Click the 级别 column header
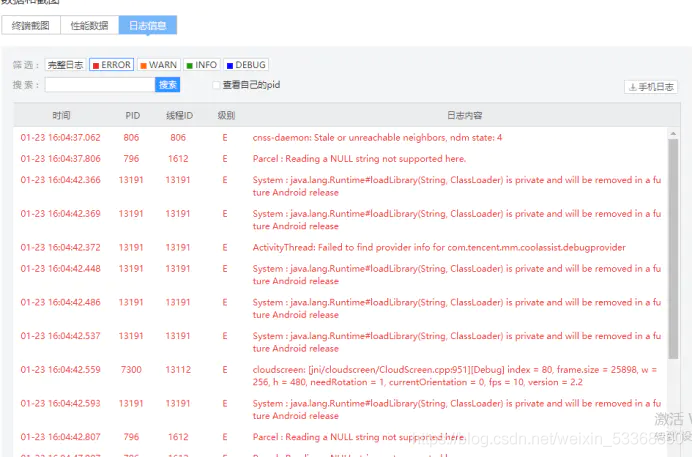This screenshot has width=693, height=457. tap(226, 115)
